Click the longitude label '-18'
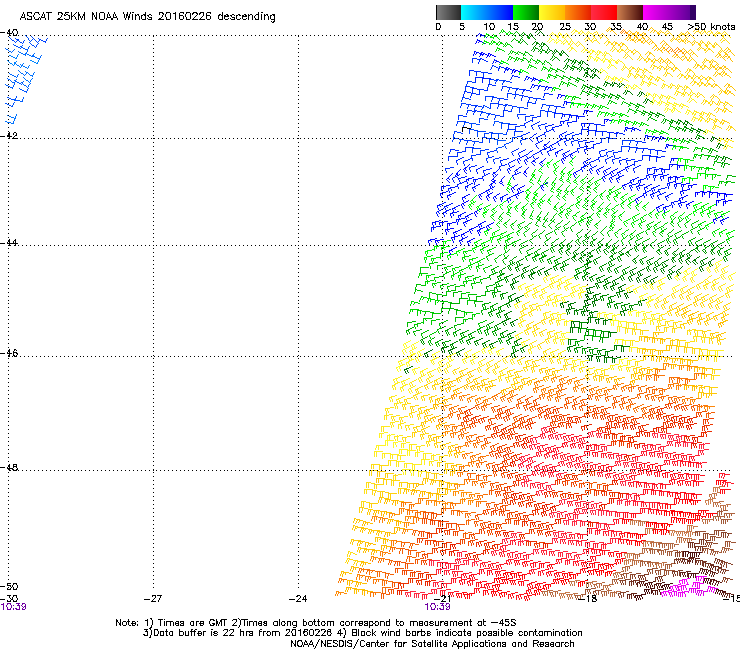The width and height of the screenshot is (740, 650). click(x=588, y=599)
